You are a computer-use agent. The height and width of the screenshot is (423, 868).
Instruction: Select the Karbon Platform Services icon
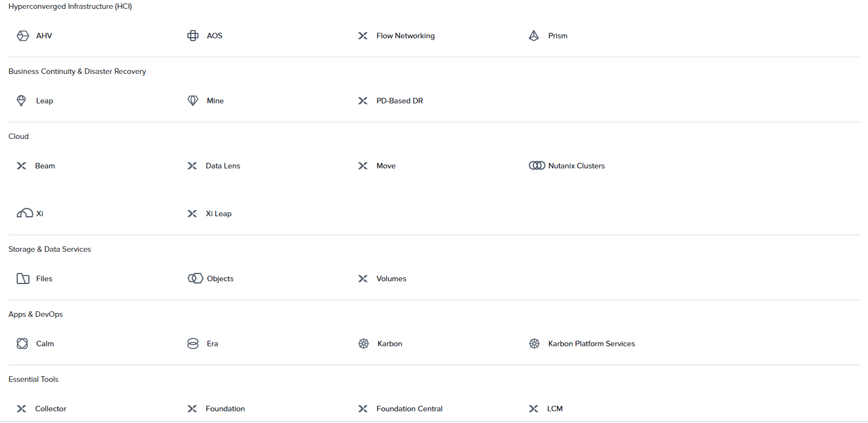coord(534,343)
